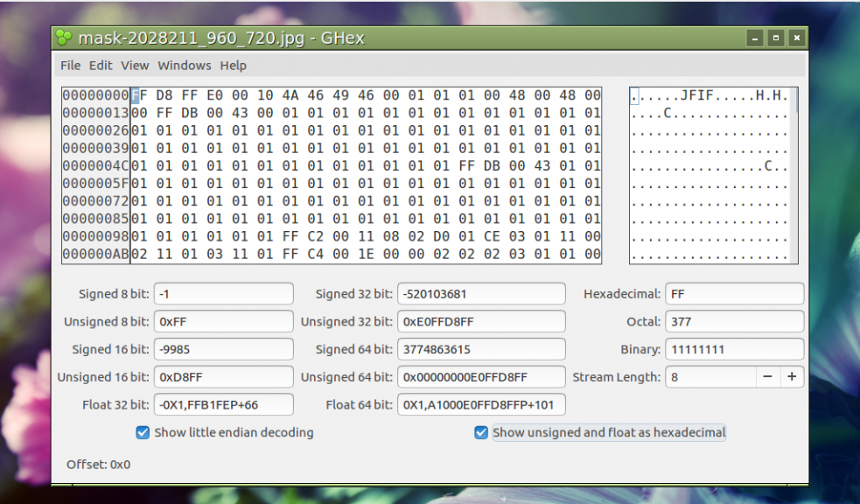Click the Signed 32 bit field -520103681
Image resolution: width=860 pixels, height=504 pixels.
click(x=481, y=293)
